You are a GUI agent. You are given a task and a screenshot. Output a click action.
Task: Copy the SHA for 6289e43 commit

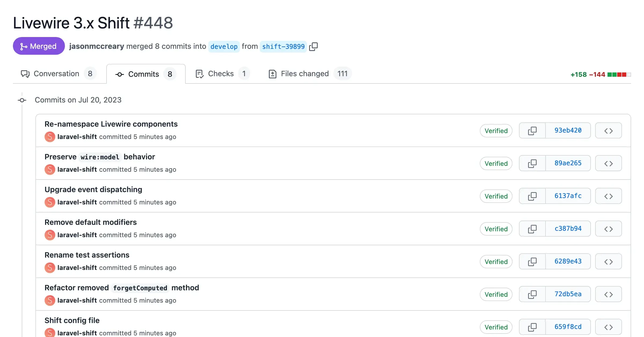[532, 261]
